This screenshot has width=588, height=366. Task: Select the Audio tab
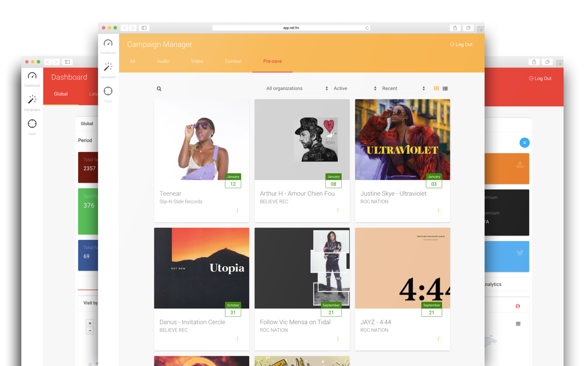coord(163,61)
